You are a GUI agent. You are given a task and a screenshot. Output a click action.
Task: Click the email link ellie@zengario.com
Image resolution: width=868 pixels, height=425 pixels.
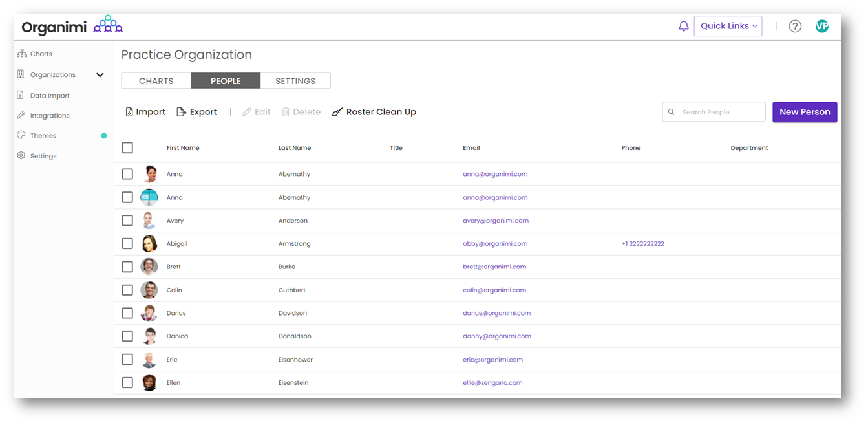point(492,383)
